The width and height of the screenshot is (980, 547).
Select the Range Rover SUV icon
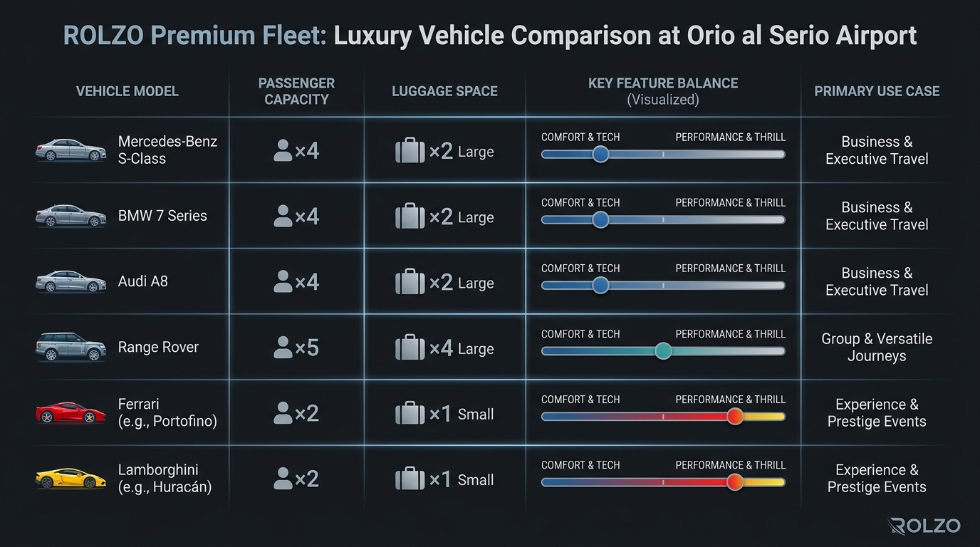71,347
